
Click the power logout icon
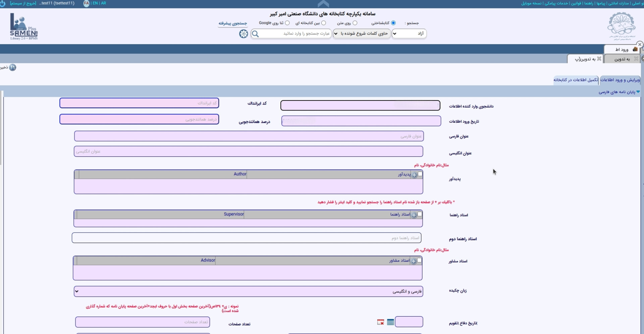(x=2, y=3)
